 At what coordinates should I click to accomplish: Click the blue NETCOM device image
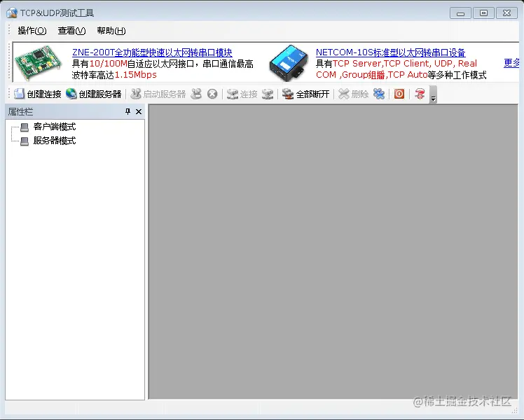pos(289,63)
